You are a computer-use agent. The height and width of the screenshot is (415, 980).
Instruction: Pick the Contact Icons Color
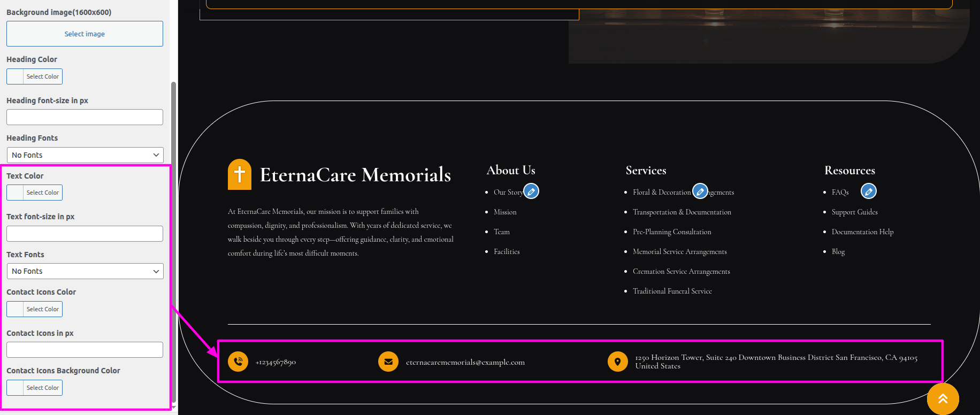pyautogui.click(x=35, y=309)
